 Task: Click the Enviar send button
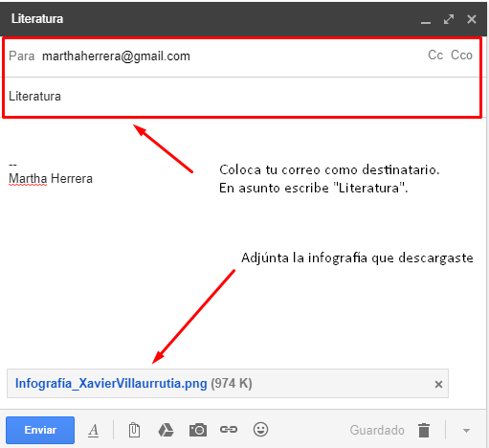point(40,430)
